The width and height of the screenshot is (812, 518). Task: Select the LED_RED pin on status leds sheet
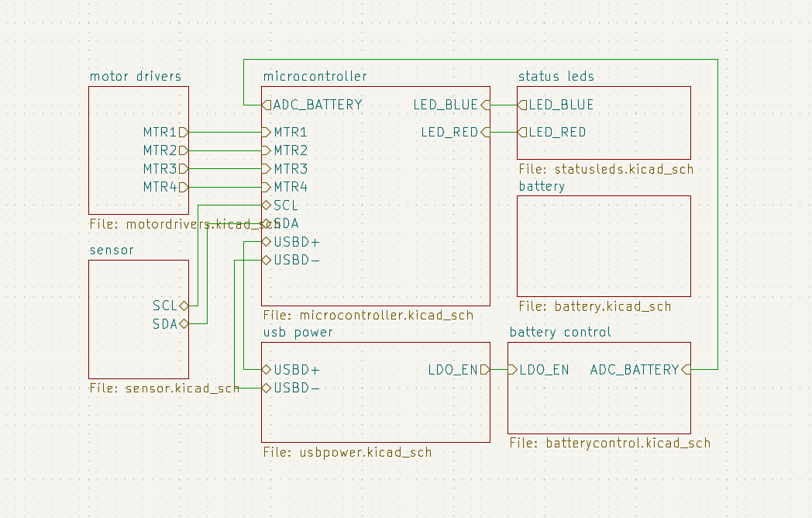click(x=552, y=133)
